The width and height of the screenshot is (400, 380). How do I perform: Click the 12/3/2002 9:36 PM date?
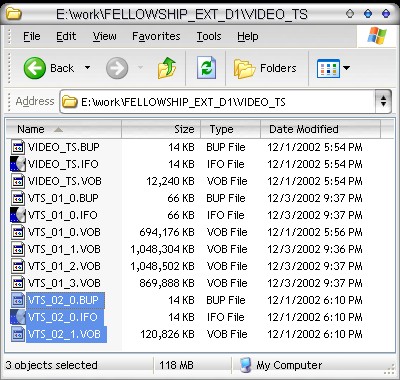pyautogui.click(x=315, y=249)
